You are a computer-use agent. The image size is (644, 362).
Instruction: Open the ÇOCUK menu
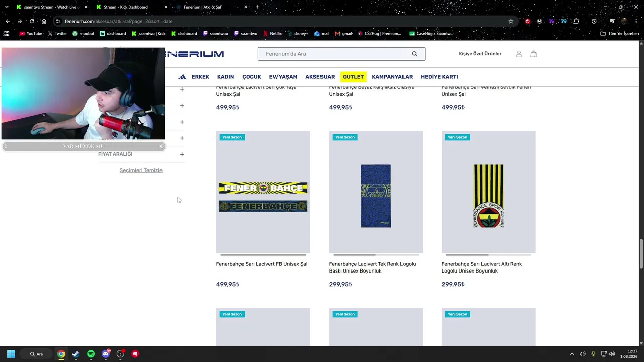point(252,77)
